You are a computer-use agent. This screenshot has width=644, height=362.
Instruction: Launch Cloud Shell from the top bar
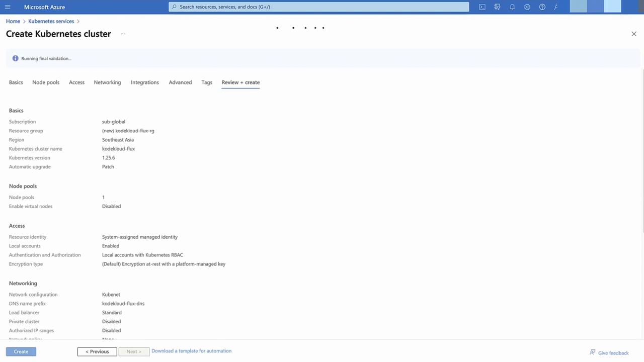pos(482,7)
